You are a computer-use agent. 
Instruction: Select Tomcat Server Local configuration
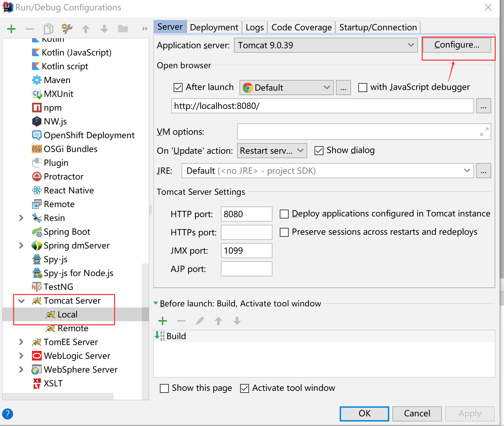tap(61, 314)
